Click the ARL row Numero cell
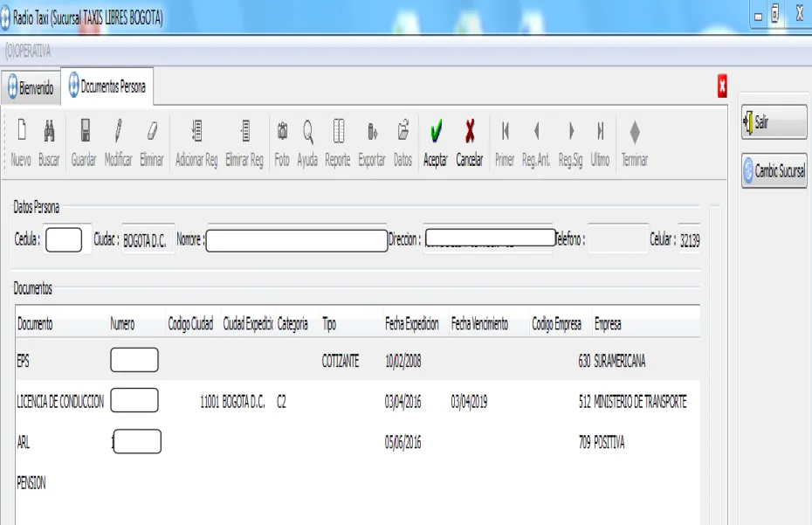The width and height of the screenshot is (812, 525). click(x=137, y=441)
